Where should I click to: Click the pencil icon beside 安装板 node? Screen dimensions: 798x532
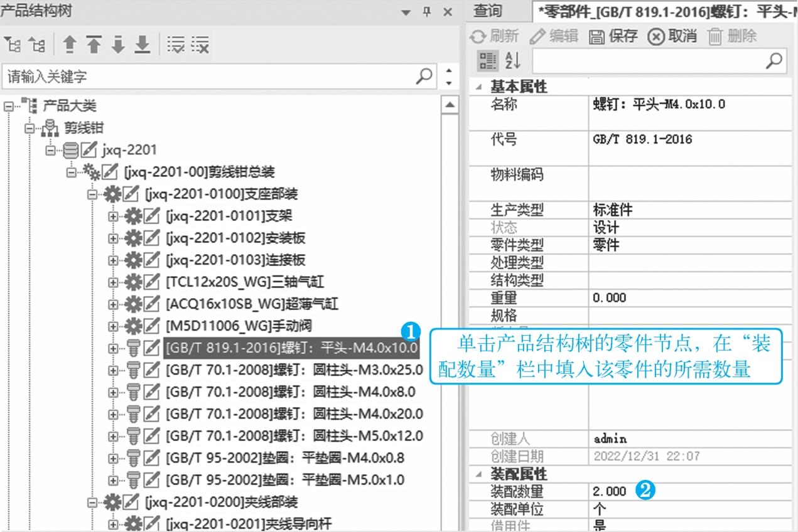151,238
